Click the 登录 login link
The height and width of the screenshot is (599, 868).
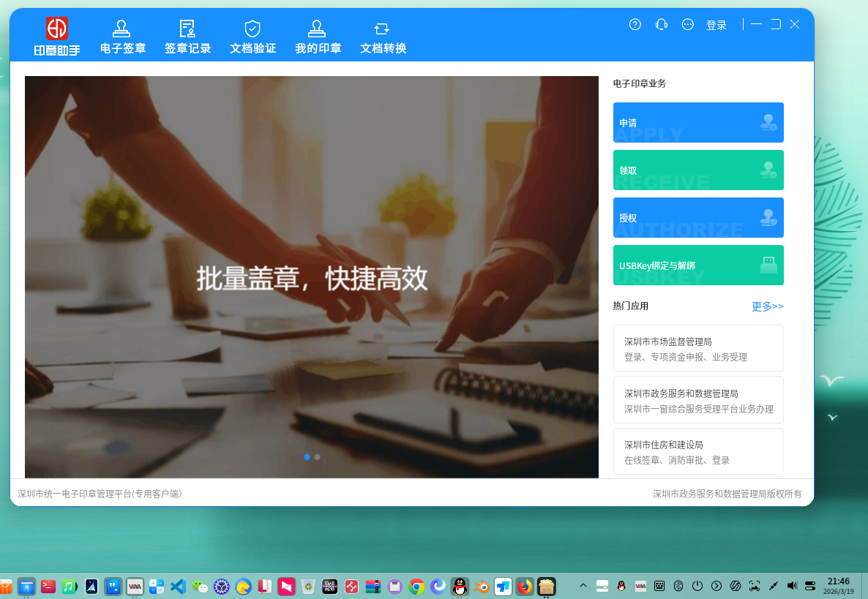tap(717, 24)
